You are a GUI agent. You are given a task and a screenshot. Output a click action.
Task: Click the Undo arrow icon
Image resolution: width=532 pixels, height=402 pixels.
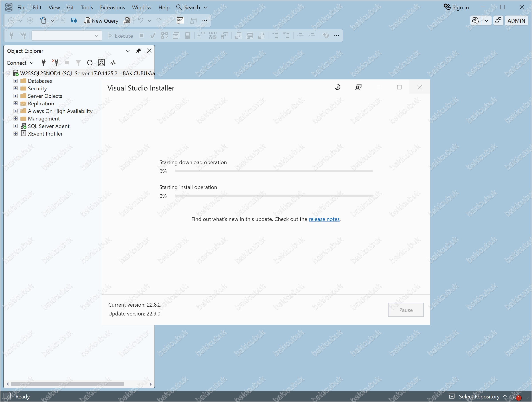click(x=141, y=20)
